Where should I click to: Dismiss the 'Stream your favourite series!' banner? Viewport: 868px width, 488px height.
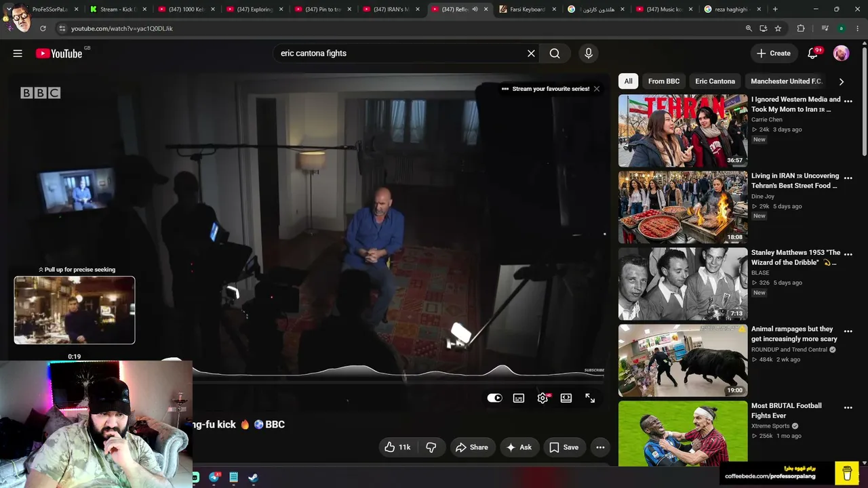coord(597,89)
